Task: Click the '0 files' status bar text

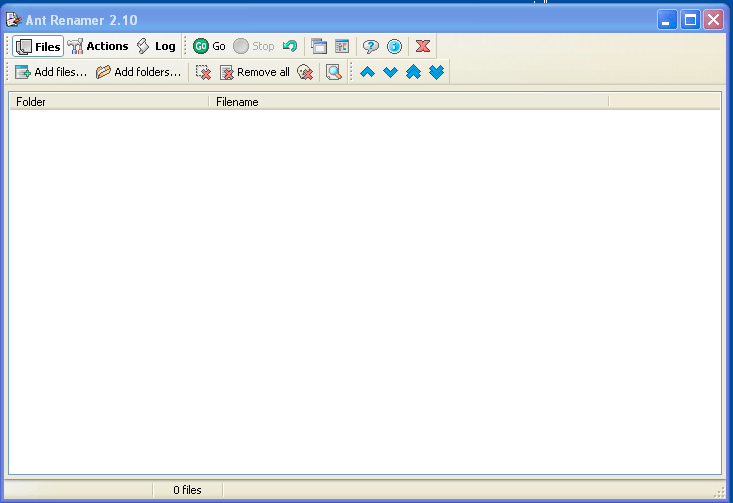Action: click(x=187, y=490)
